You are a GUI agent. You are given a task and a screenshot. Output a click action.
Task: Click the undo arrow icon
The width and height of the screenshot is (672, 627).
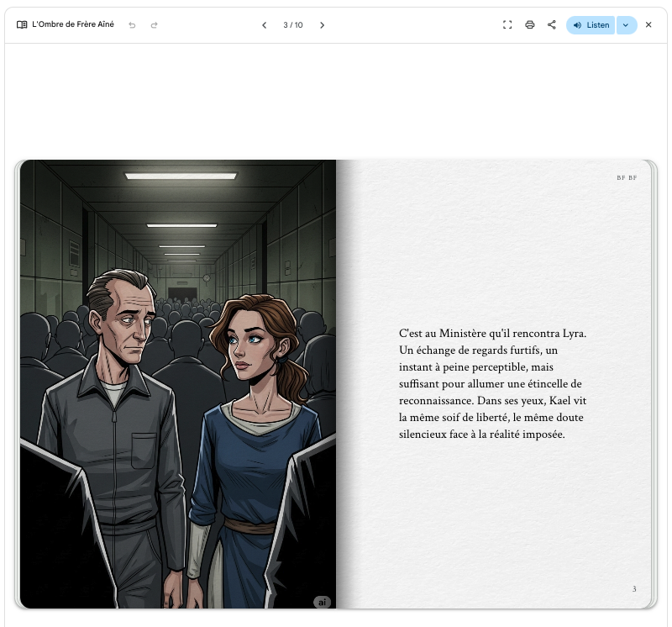[132, 25]
